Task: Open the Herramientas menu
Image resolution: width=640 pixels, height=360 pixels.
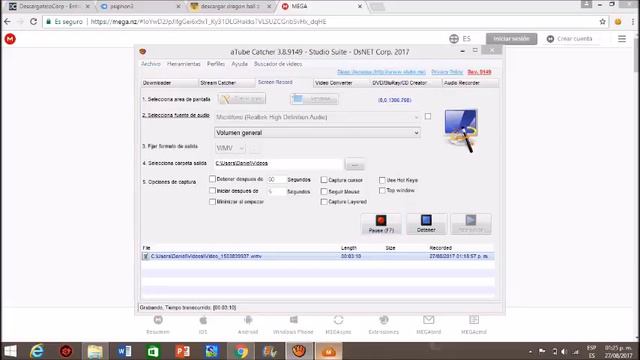Action: (x=184, y=64)
